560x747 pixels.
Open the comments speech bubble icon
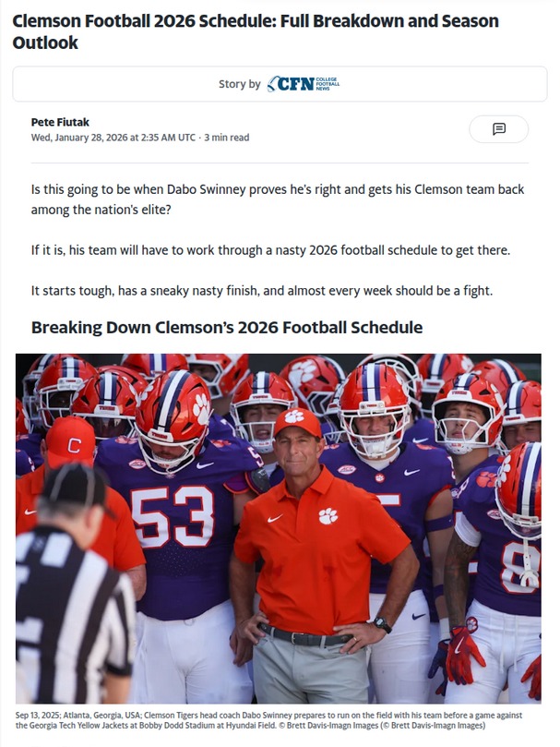(498, 129)
